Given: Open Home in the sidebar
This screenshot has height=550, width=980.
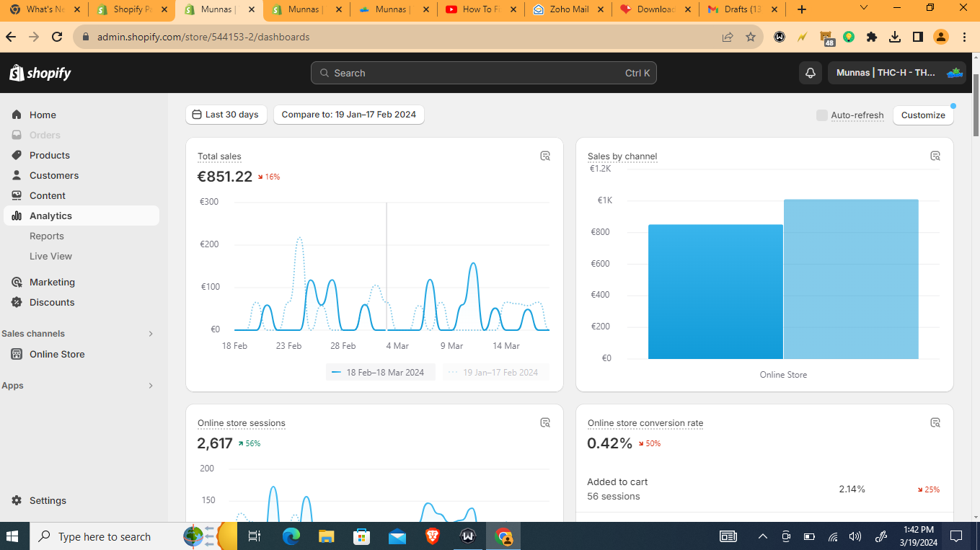Looking at the screenshot, I should pos(43,115).
